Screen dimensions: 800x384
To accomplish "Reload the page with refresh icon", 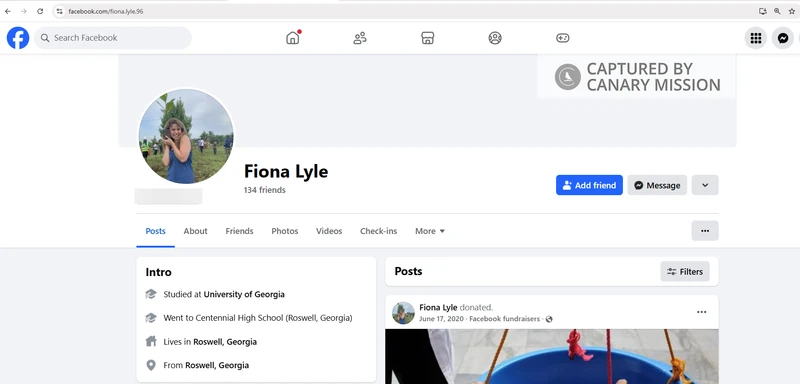I will pos(40,11).
